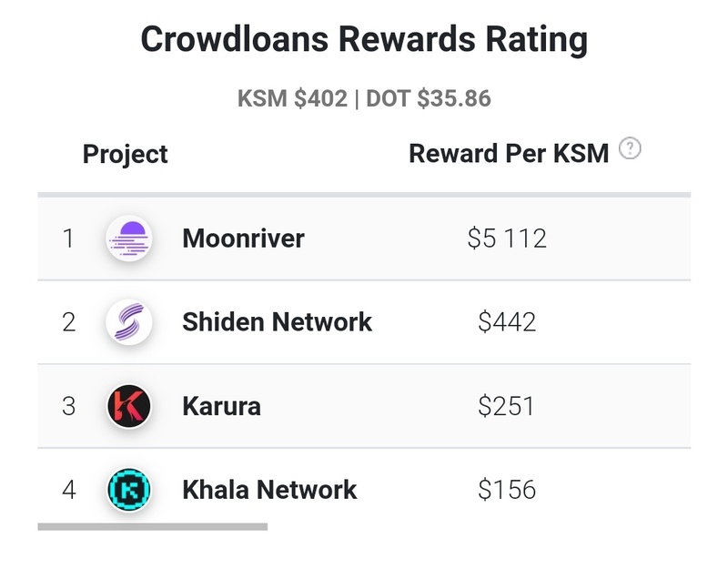The height and width of the screenshot is (579, 728).
Task: Click Moonriver's $5 112 reward value
Action: click(x=507, y=239)
